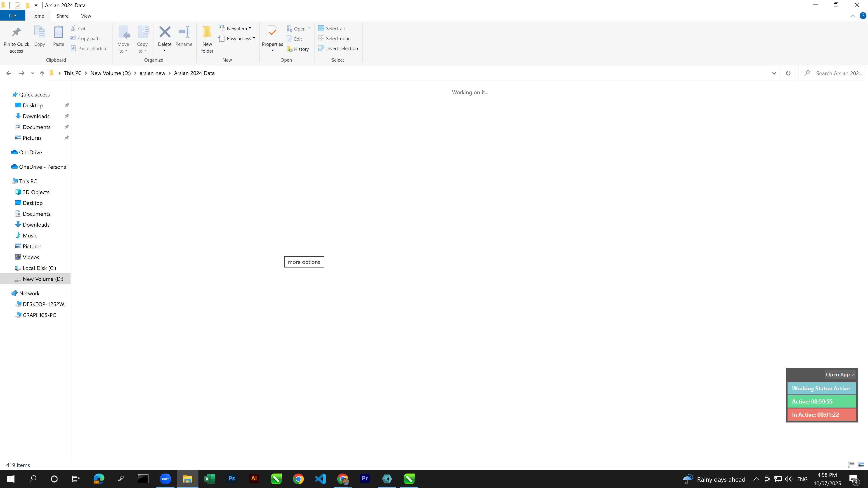This screenshot has height=488, width=868.
Task: Click the Cut scissors command
Action: (x=78, y=29)
